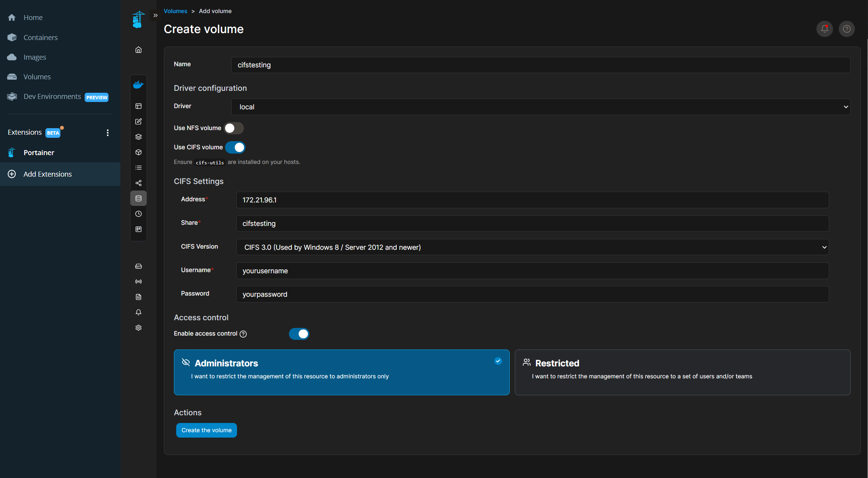Open logs via the document icon

point(139,297)
